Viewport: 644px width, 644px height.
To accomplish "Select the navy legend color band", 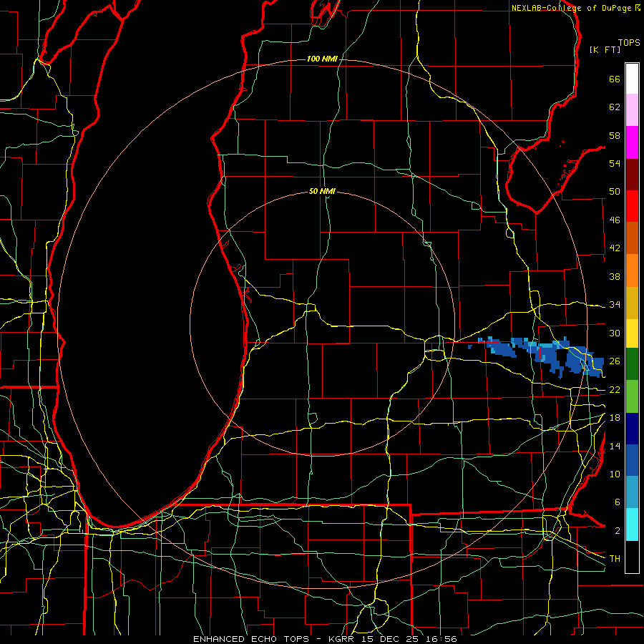I will 632,429.
